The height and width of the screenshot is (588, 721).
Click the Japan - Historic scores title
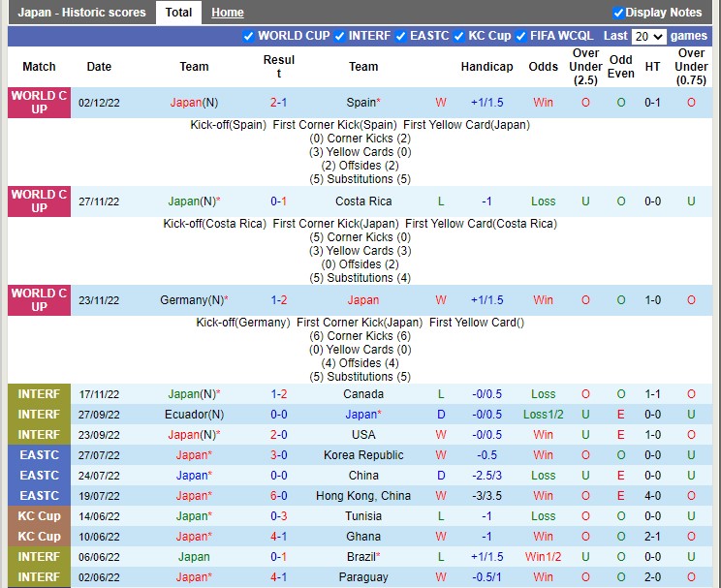(81, 13)
